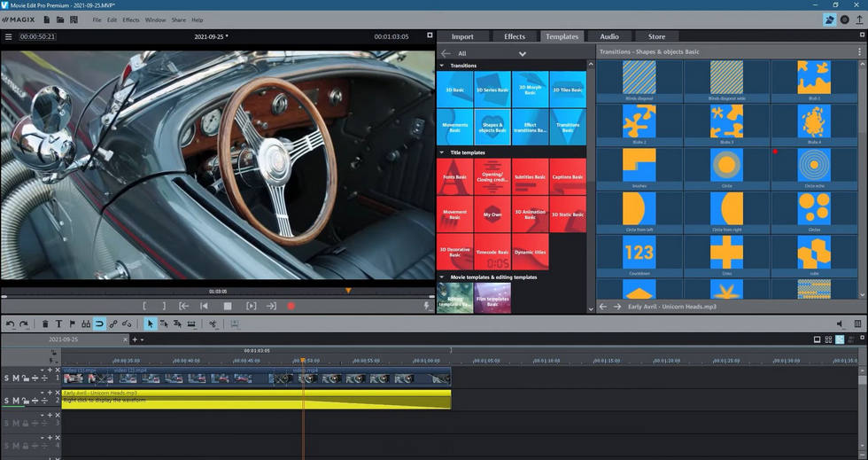
Task: Click the trash can delete icon
Action: tap(45, 324)
